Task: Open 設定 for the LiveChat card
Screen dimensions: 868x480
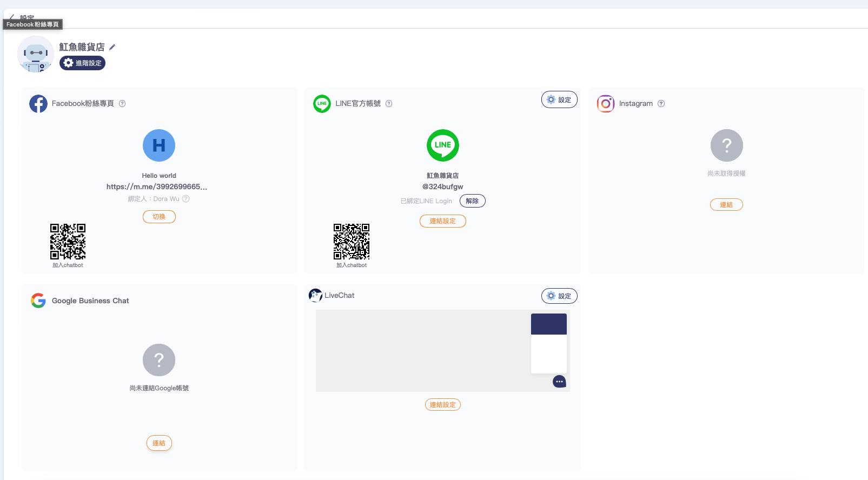Action: tap(559, 296)
